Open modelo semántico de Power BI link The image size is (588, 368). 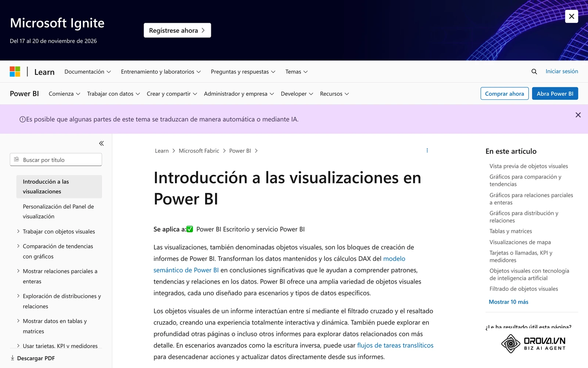[x=279, y=264]
